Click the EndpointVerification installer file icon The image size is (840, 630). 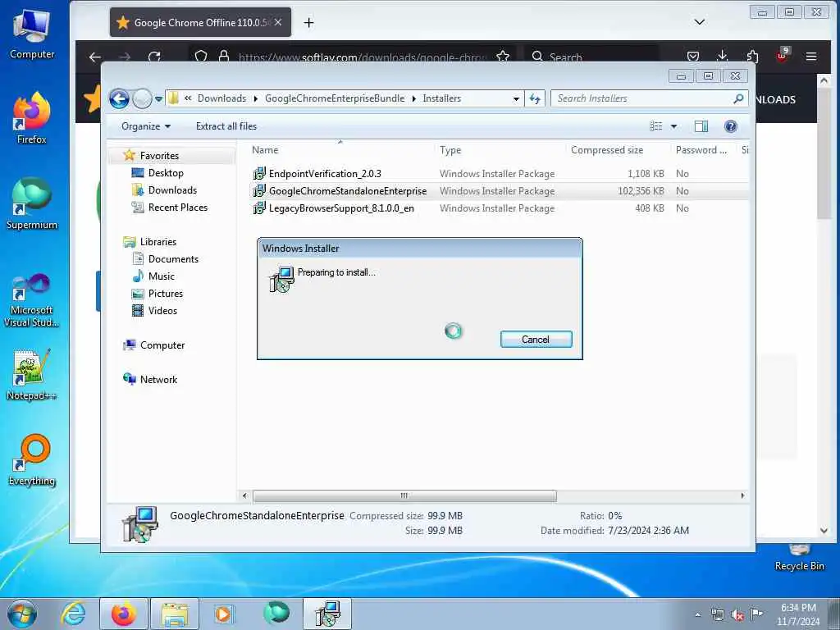tap(259, 174)
